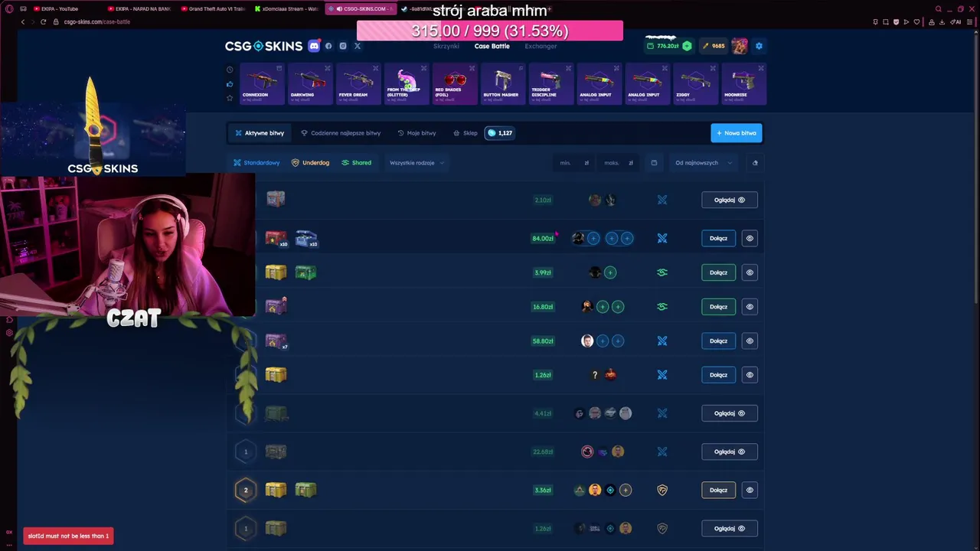Go to Case Battle in top navigation
Viewport: 980px width, 551px height.
click(x=492, y=46)
